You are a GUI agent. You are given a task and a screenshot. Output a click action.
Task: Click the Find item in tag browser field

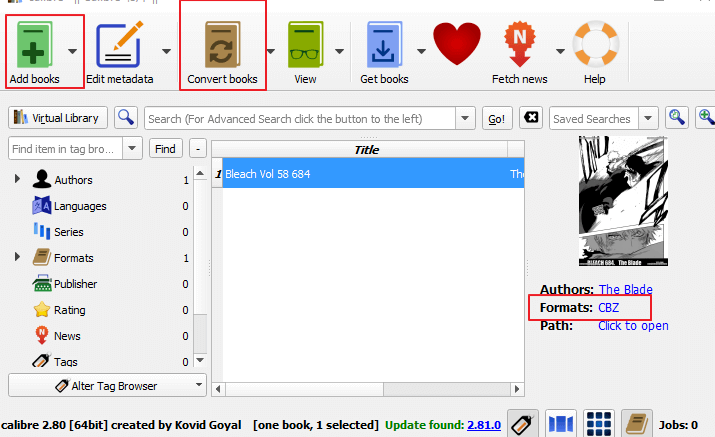[x=65, y=149]
